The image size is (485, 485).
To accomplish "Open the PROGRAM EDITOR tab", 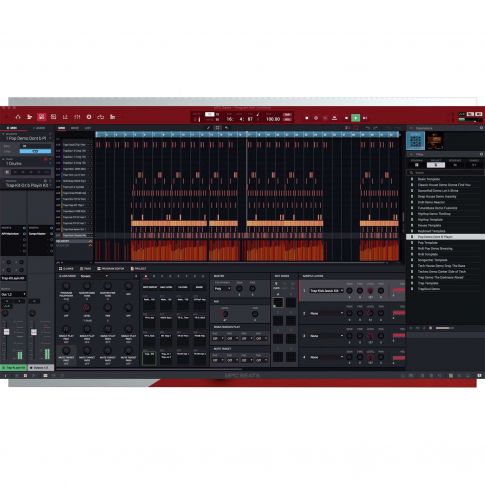I will pos(110,269).
